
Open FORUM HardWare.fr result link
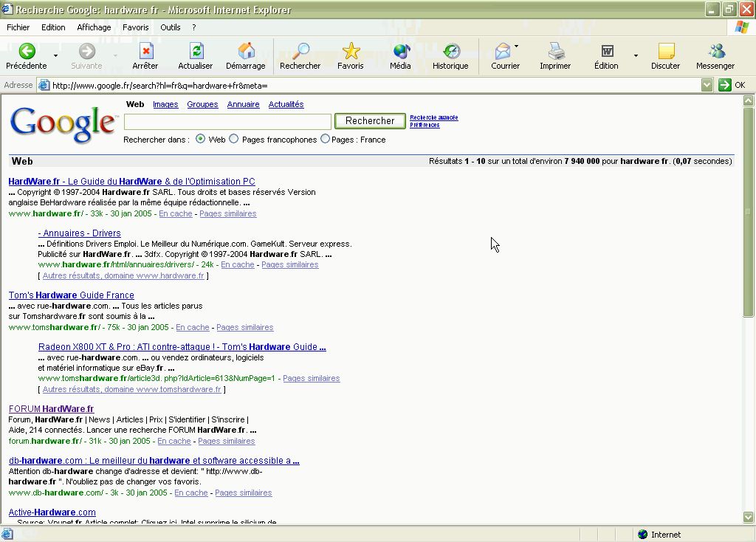click(x=51, y=409)
